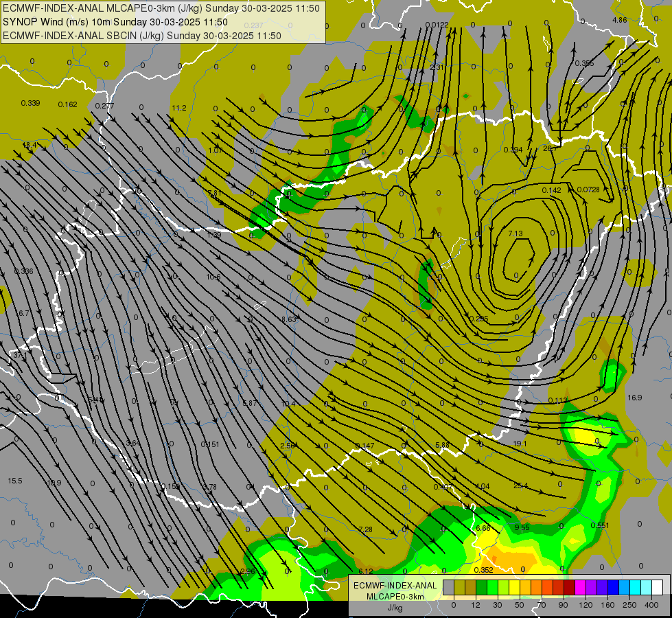This screenshot has width=672, height=618.
Task: Click the map value 0.162
Action: point(68,104)
